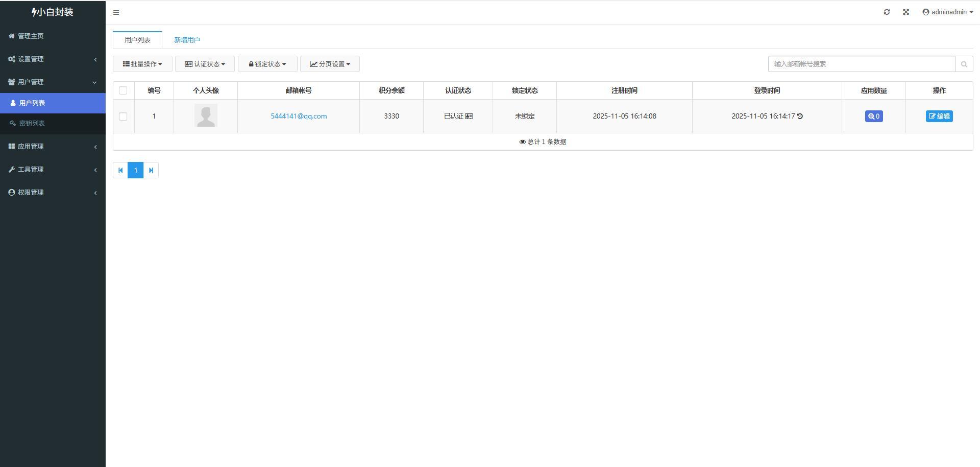Open the 认证状态 filter dropdown

pos(205,64)
